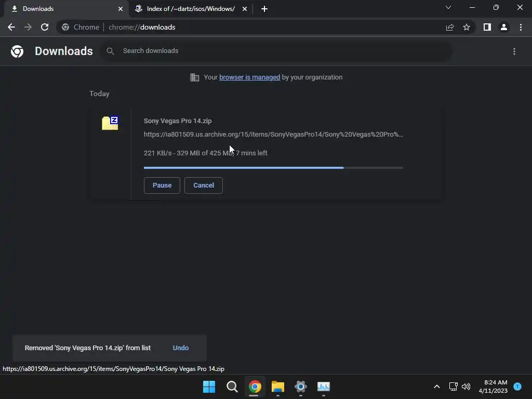This screenshot has height=399, width=532.
Task: Open the 'browser is managed' link
Action: click(250, 77)
